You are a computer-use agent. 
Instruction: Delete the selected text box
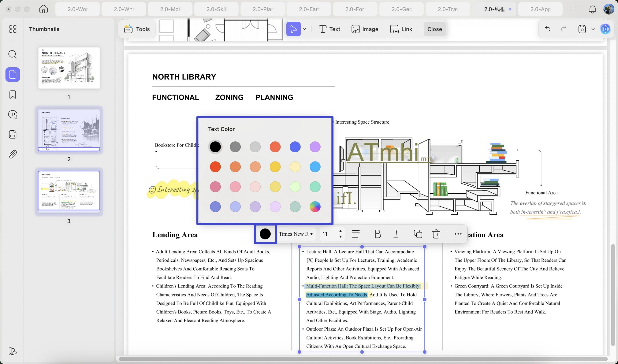[x=436, y=234]
